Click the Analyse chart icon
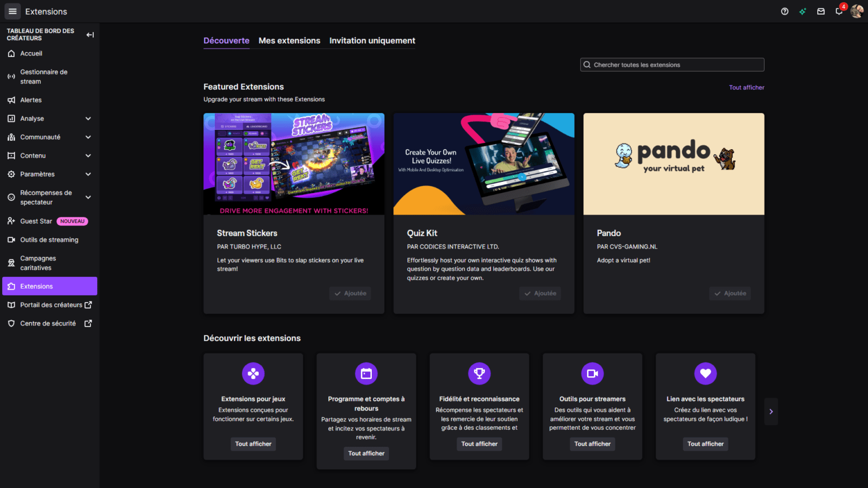This screenshot has width=868, height=488. click(11, 119)
